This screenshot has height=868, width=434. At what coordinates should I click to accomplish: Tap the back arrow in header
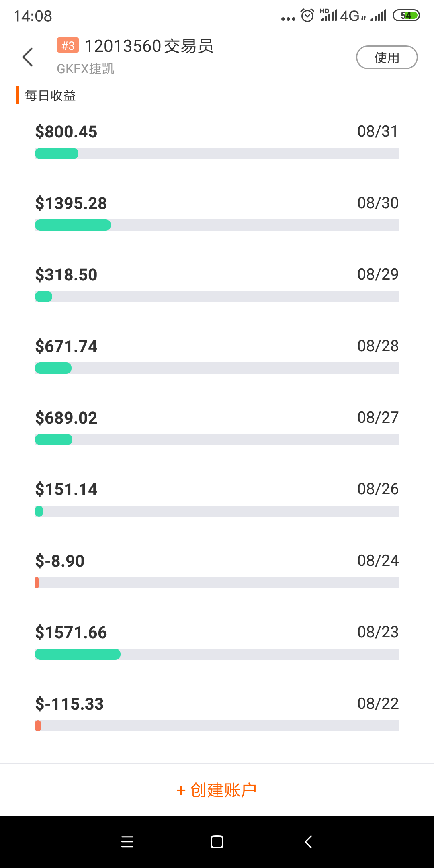click(x=27, y=57)
